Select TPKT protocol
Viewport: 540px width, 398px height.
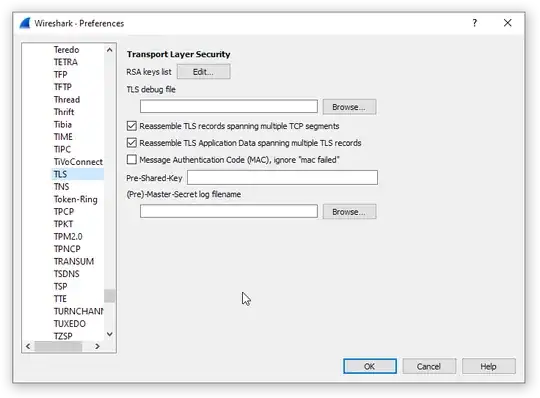coord(63,224)
